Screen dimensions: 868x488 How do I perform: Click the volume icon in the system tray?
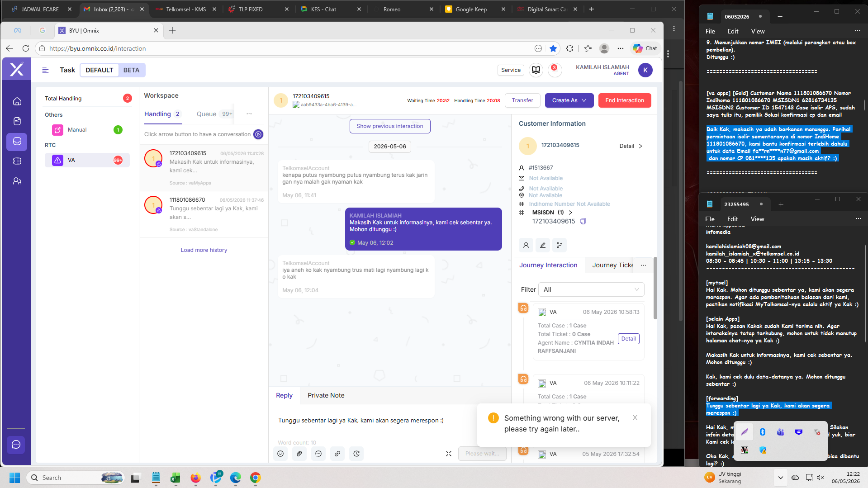(x=821, y=478)
